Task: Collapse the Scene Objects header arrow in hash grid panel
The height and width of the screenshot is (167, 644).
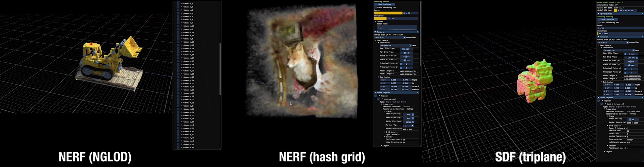Action: (x=375, y=93)
